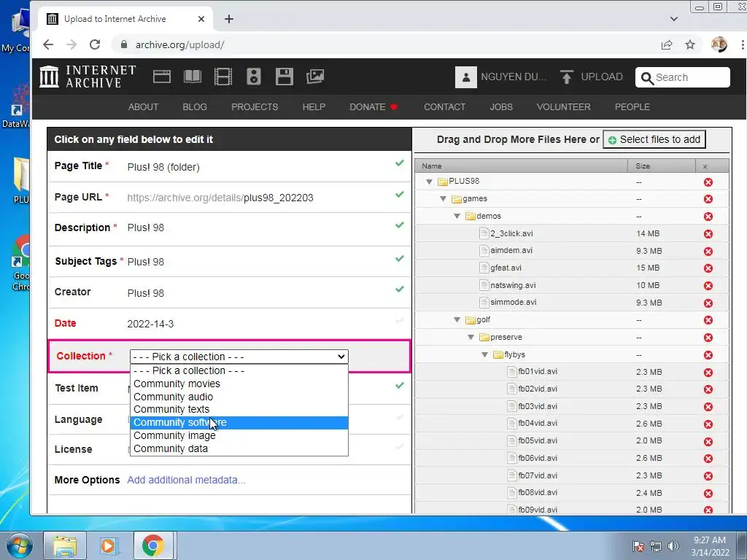Remove aimdem.avi with its red X
The width and height of the screenshot is (747, 560).
[x=708, y=251]
